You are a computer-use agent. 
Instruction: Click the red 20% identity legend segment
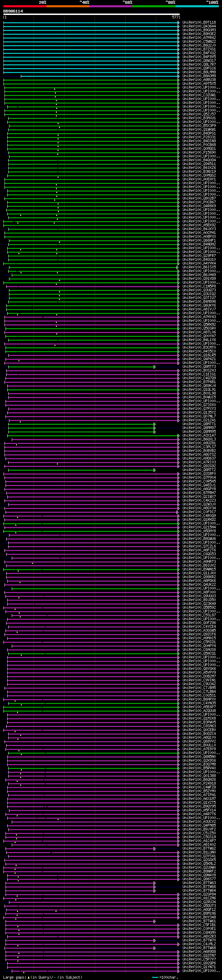coord(25,6)
